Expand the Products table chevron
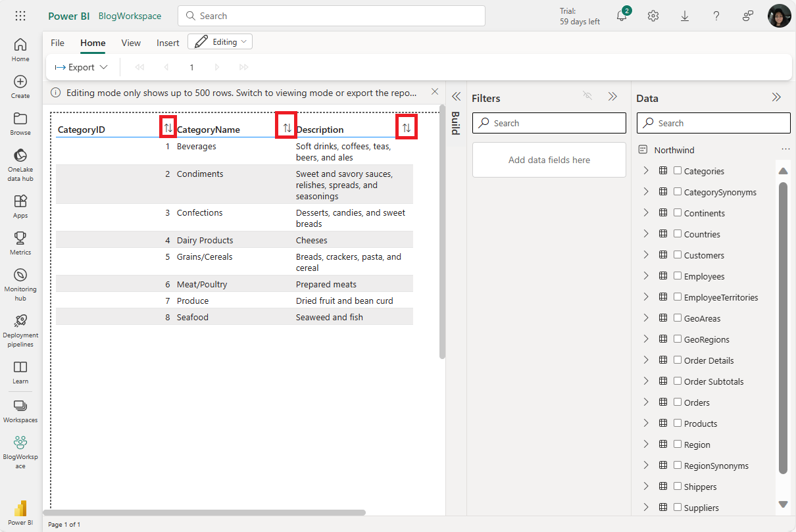This screenshot has height=532, width=796. [x=645, y=423]
